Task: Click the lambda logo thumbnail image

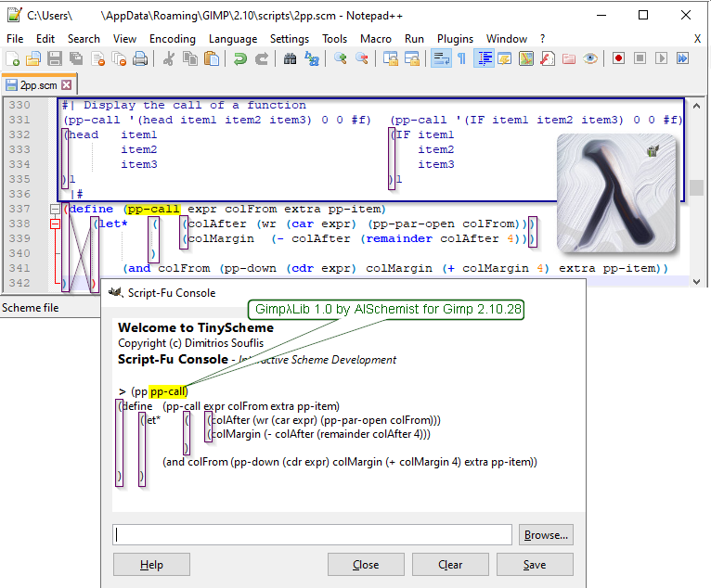Action: (x=616, y=193)
